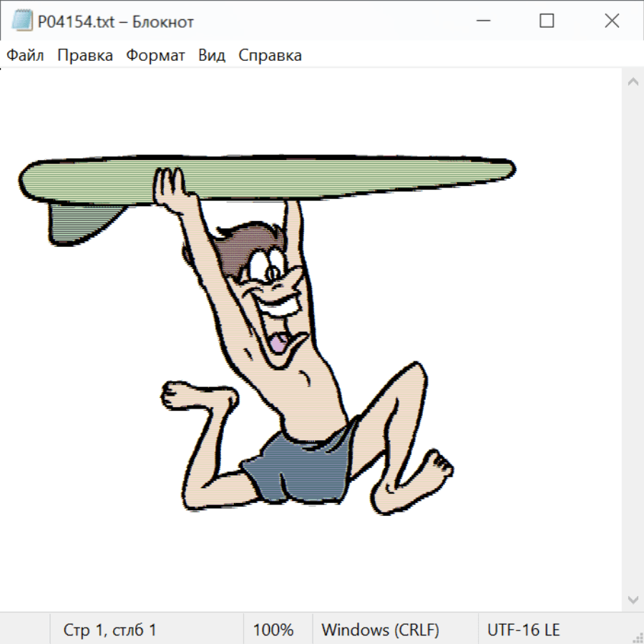The image size is (644, 644).
Task: Click the resize grip in the window corner
Action: coord(637,637)
